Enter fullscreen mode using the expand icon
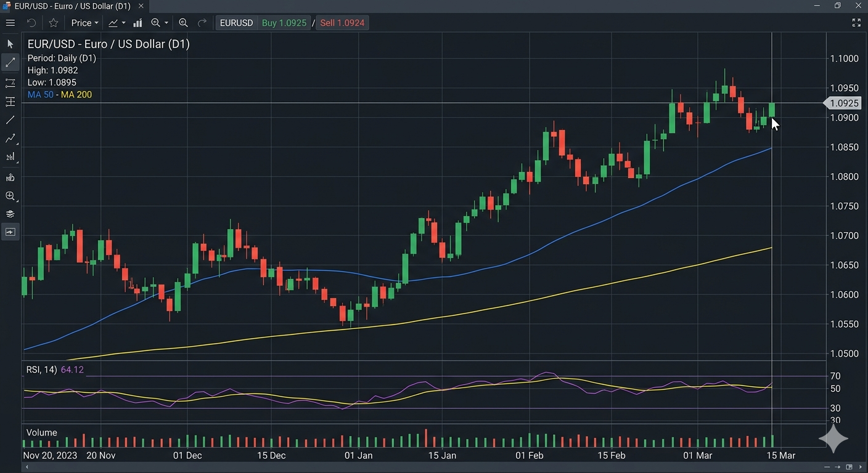This screenshot has width=868, height=473. [x=856, y=23]
